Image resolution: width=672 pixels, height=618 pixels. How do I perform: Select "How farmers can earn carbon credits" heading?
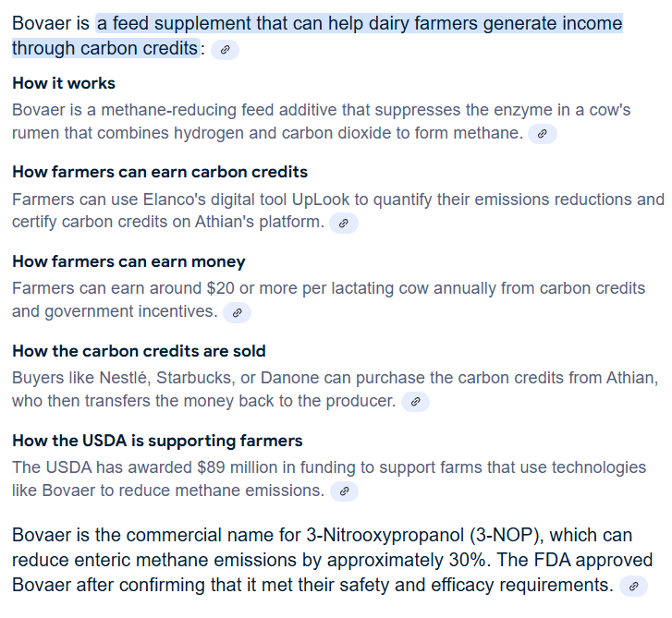point(160,172)
